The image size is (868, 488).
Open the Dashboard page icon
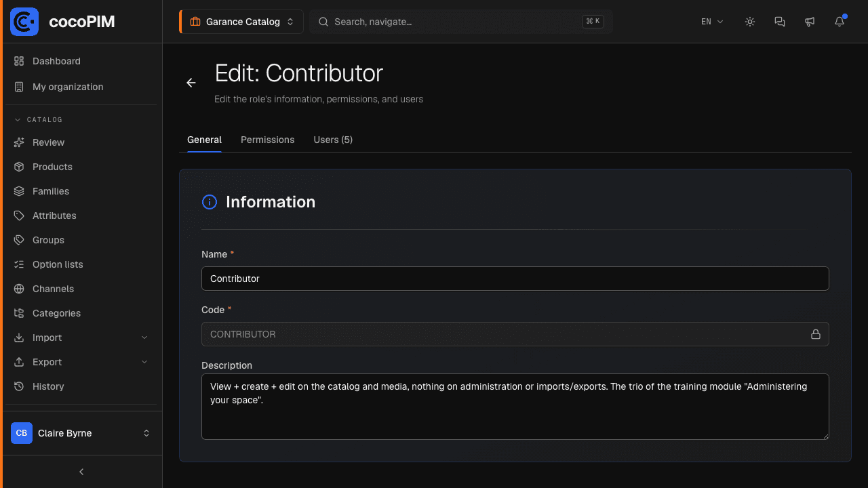coord(19,61)
